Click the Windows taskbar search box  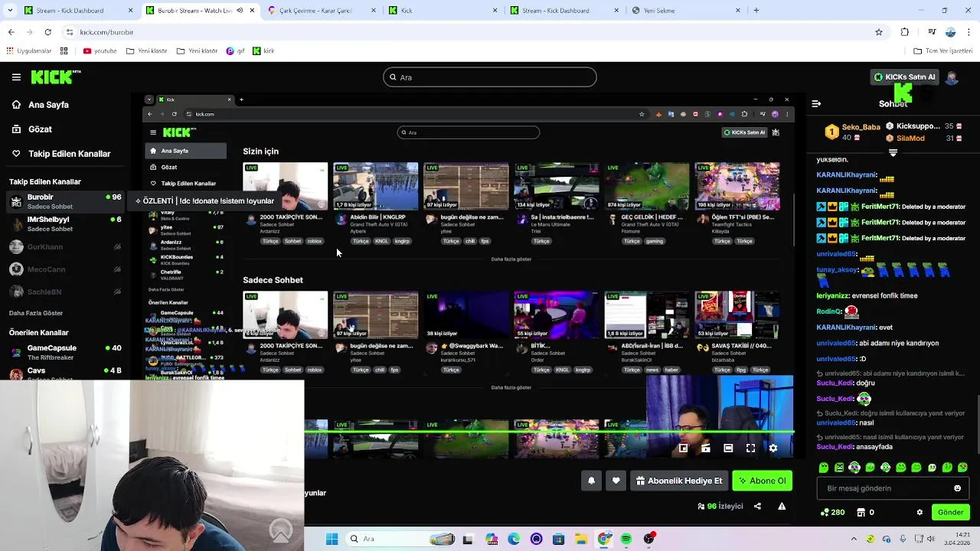coord(400,539)
